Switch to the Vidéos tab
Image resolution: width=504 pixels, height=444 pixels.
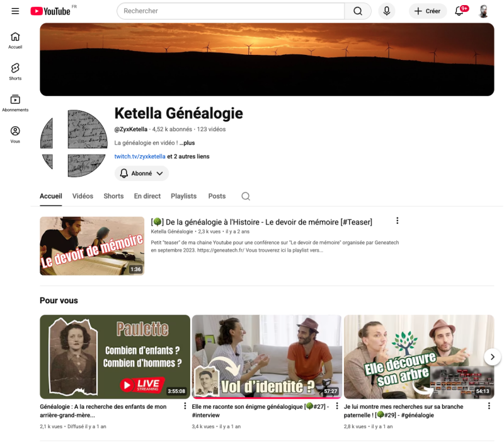tap(83, 196)
